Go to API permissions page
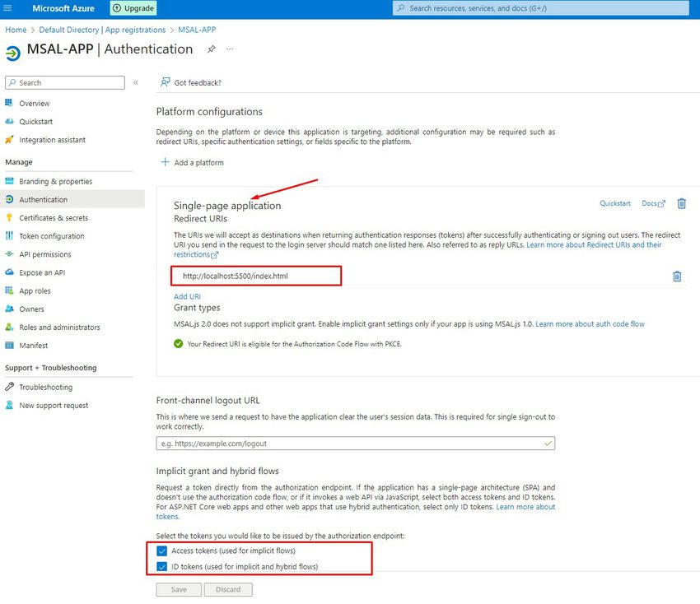This screenshot has height=604, width=700. click(x=45, y=254)
